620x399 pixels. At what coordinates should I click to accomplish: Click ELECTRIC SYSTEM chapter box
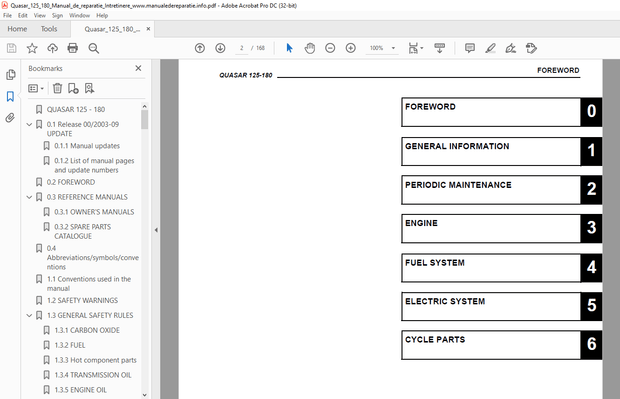pos(501,306)
